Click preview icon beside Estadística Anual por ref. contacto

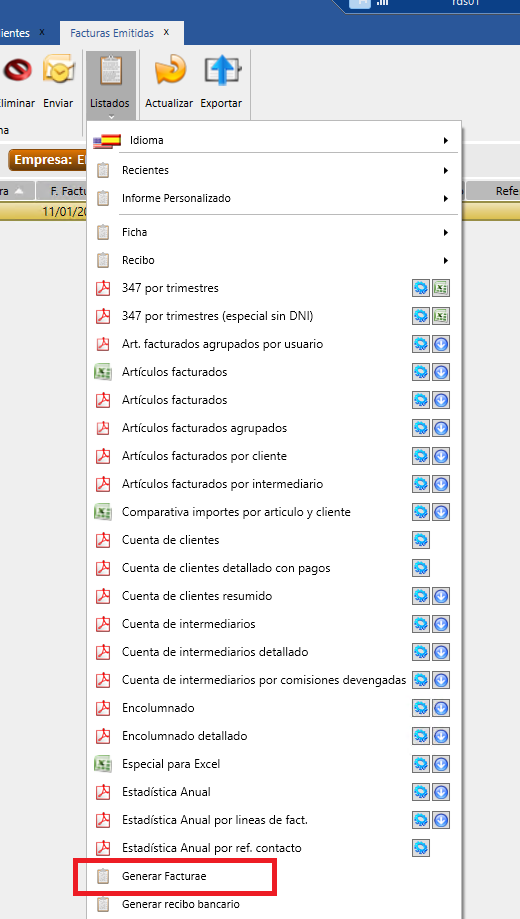point(421,847)
